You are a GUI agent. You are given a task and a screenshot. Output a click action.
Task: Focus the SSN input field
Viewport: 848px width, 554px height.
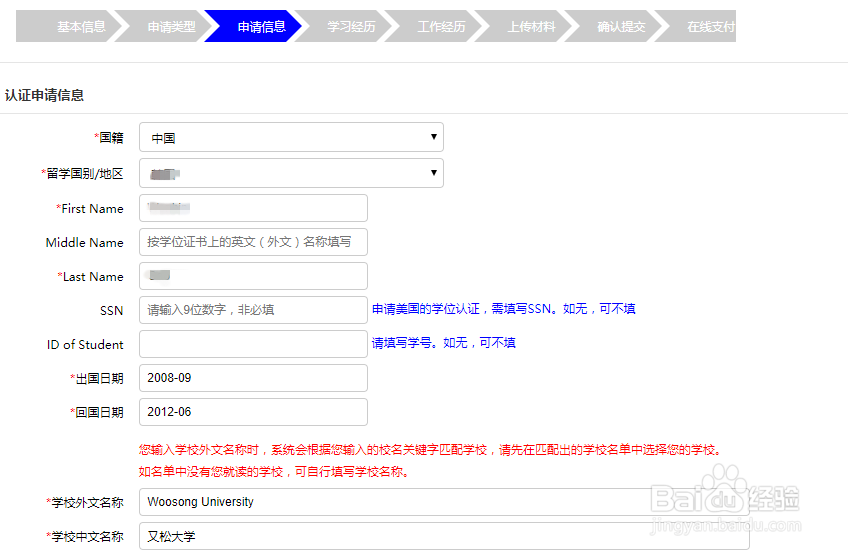pos(253,310)
